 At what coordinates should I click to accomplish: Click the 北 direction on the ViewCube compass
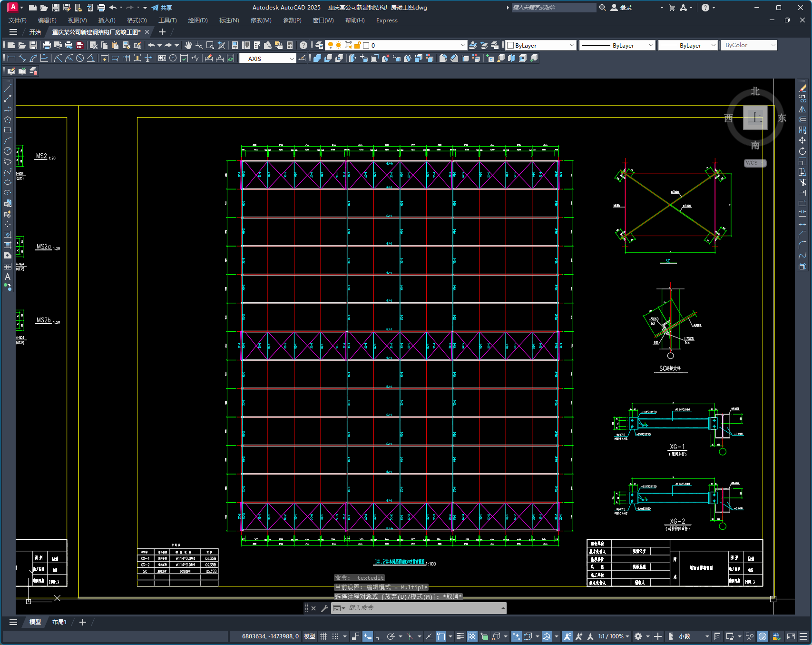point(755,91)
